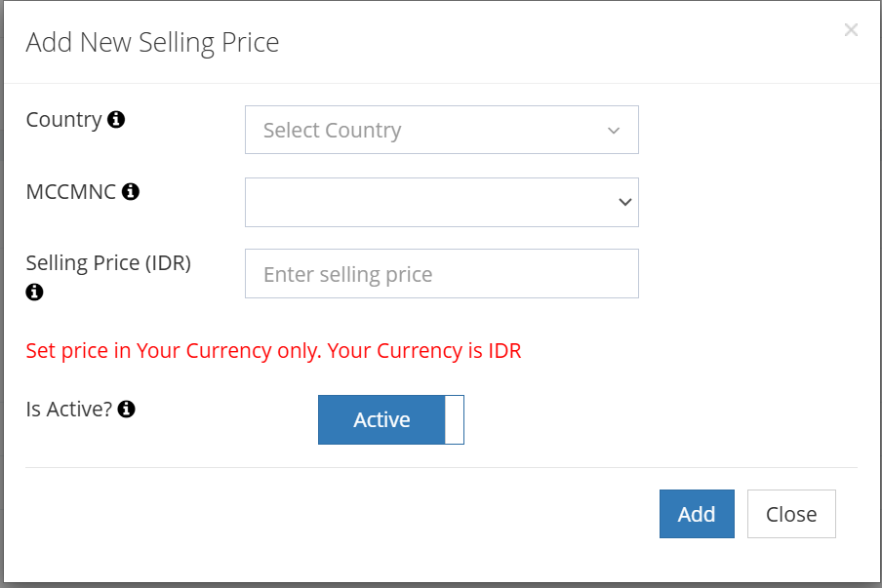Click the info icon next to MCCMNC
The width and height of the screenshot is (882, 588).
pyautogui.click(x=130, y=192)
